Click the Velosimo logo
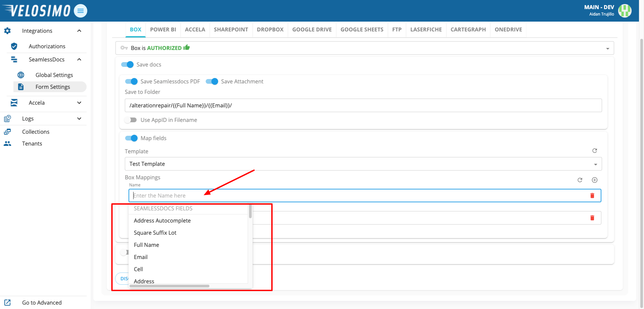The width and height of the screenshot is (644, 309). 36,10
